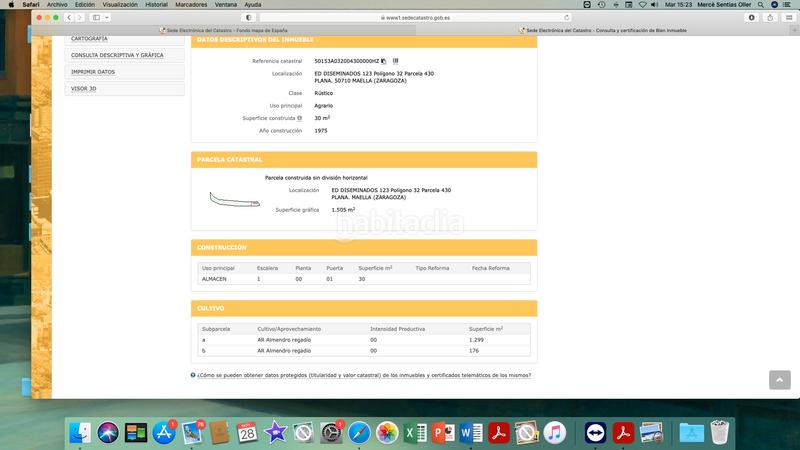Switch to the Consulta y certificación de Bien Inmueble tab

click(603, 31)
